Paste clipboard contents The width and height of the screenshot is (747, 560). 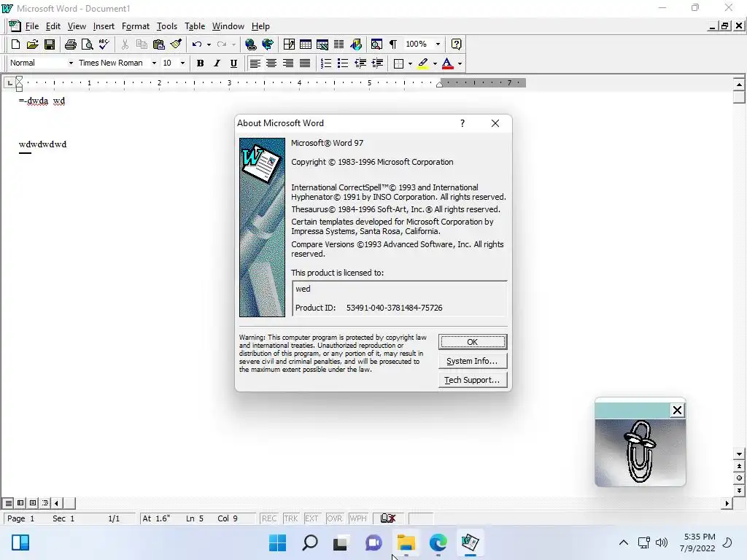click(158, 44)
